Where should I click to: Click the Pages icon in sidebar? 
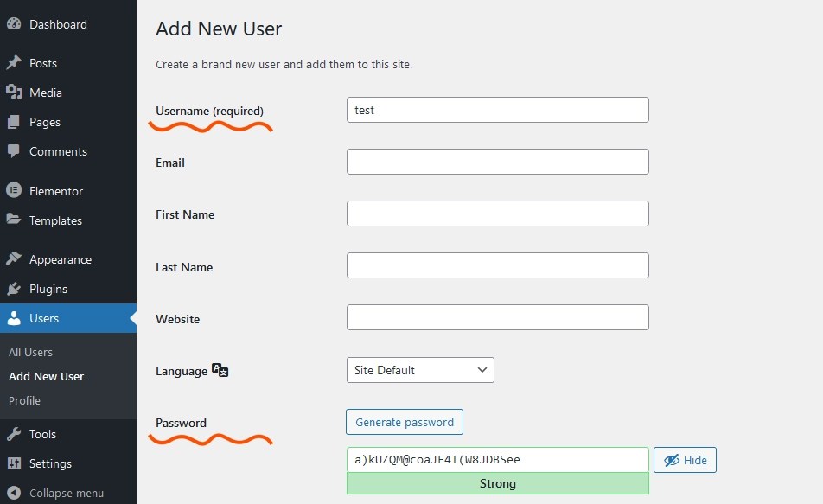point(16,122)
